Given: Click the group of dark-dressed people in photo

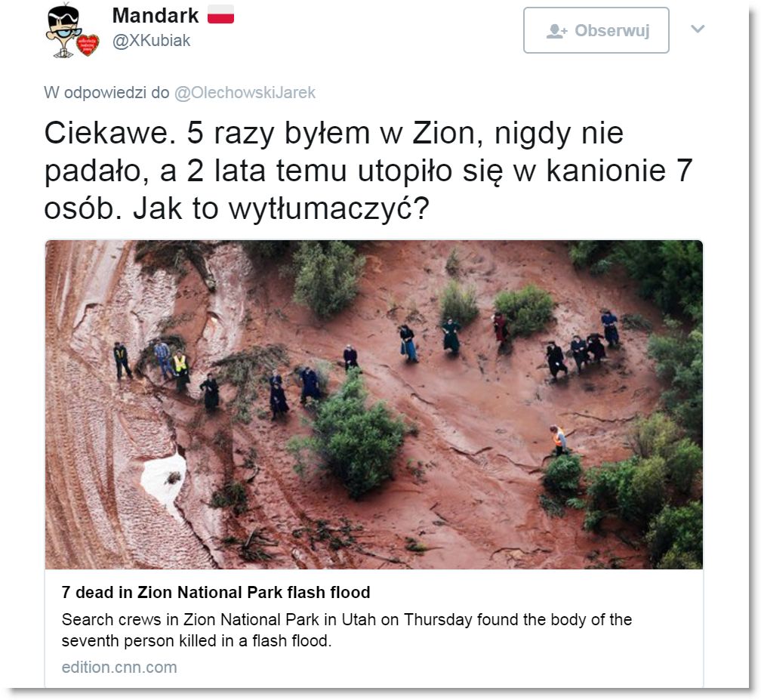Looking at the screenshot, I should pos(582,346).
